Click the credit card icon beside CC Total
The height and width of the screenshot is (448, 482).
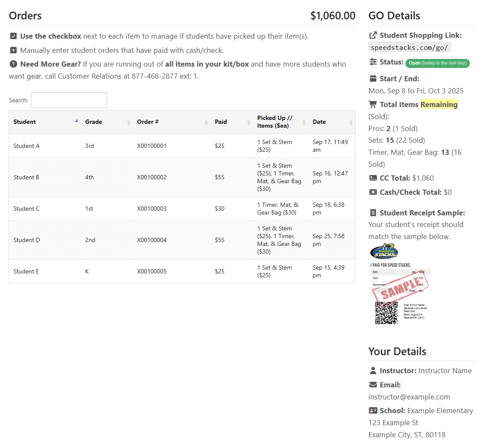click(x=373, y=178)
